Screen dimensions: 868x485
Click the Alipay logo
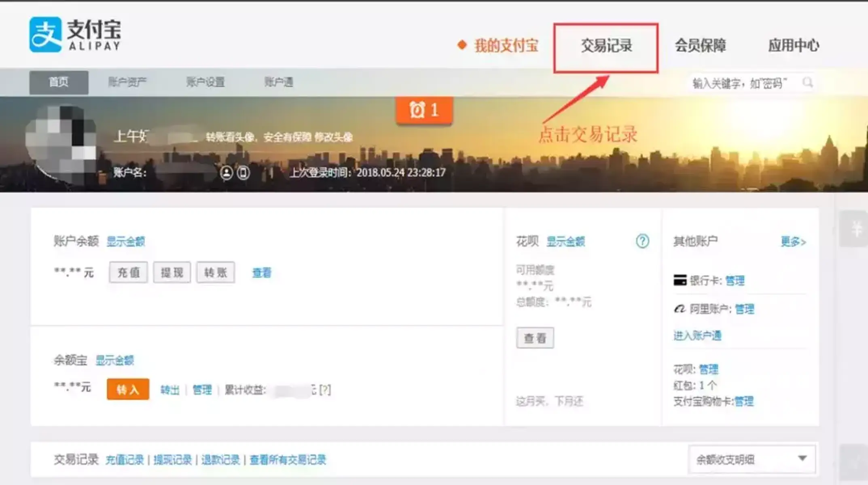[75, 34]
